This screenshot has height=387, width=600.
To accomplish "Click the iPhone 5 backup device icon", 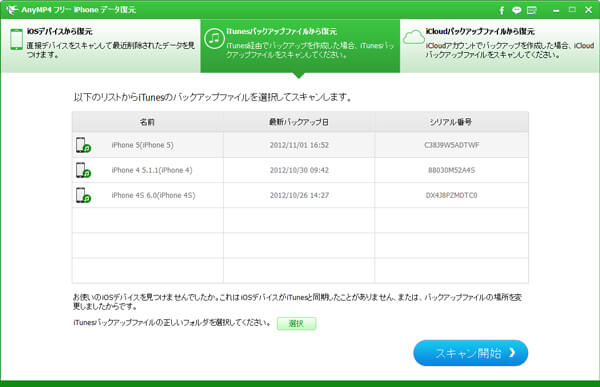I will pos(83,145).
